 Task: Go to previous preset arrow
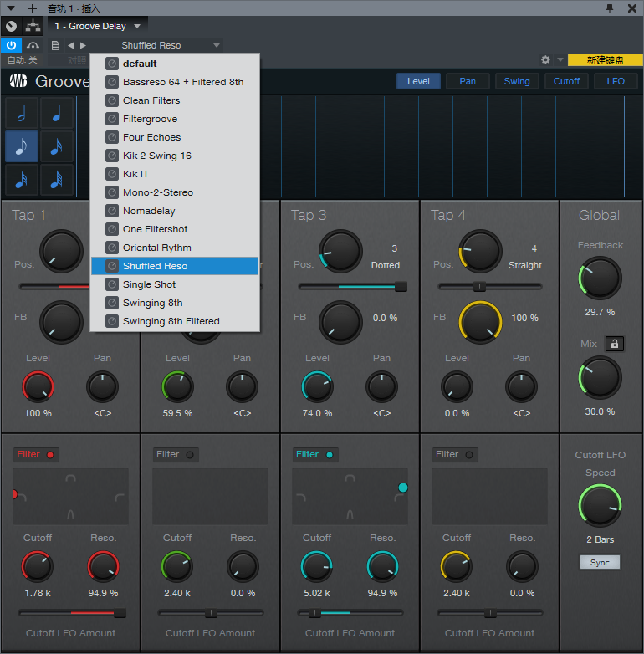click(x=70, y=45)
